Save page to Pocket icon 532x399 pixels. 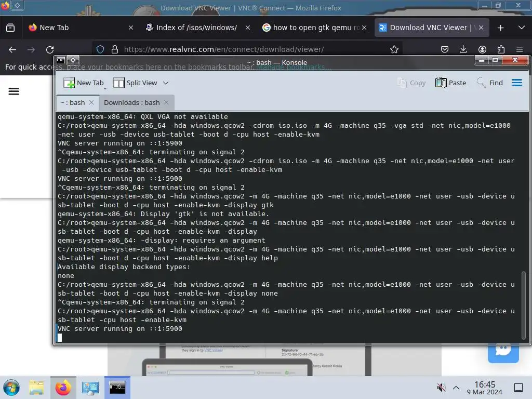tap(445, 49)
